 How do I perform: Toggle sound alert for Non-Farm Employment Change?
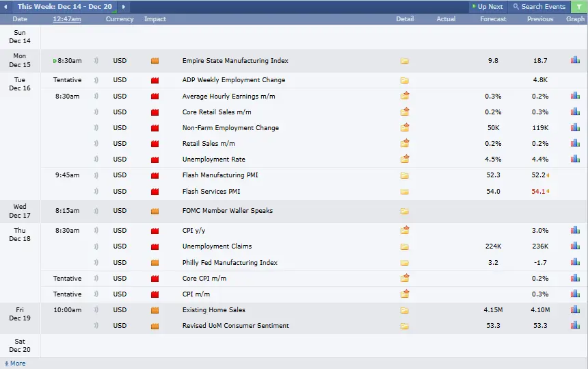[x=96, y=127]
